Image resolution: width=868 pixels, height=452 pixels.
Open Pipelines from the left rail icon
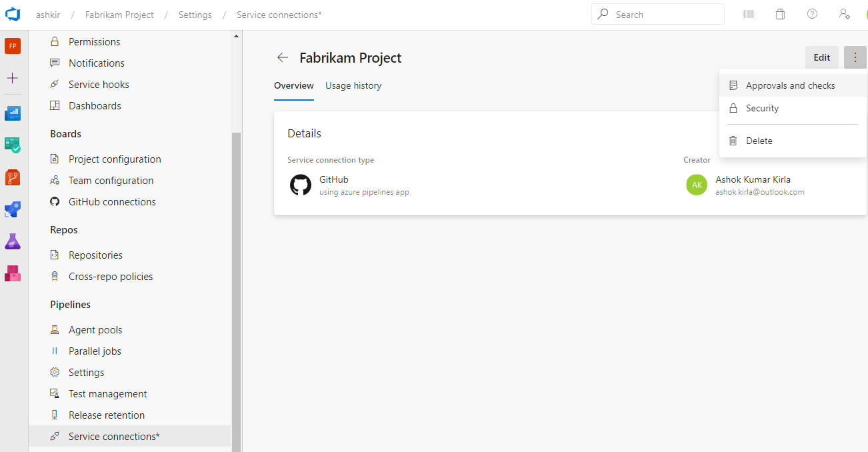12,209
